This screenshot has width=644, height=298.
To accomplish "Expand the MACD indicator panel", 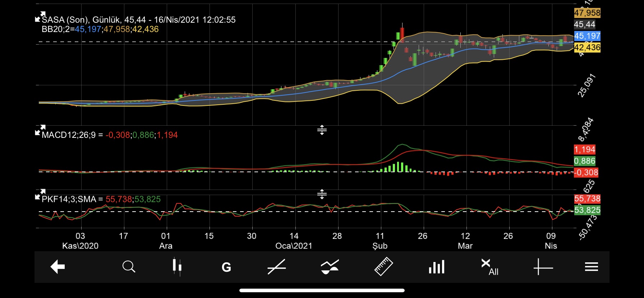I will tap(40, 130).
